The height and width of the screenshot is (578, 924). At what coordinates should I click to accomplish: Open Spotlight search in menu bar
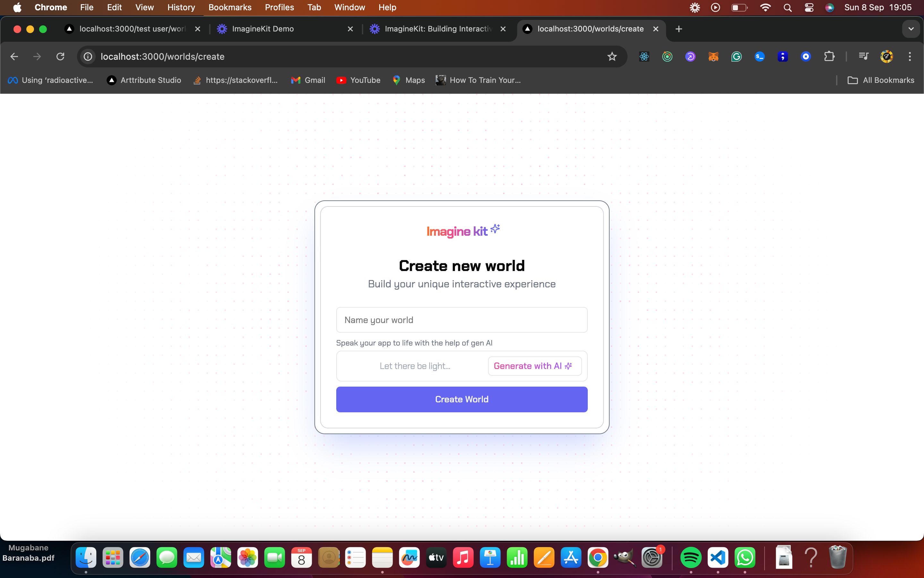pyautogui.click(x=787, y=7)
